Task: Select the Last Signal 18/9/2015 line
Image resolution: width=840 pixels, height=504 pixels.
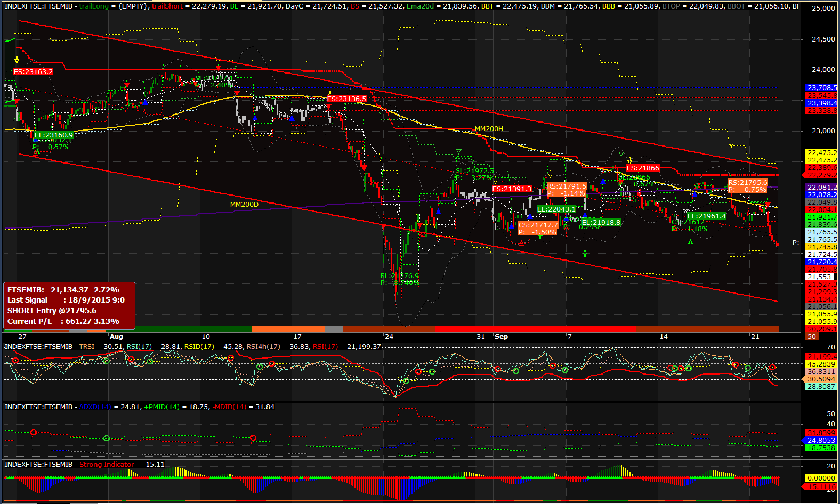Action: [66, 300]
